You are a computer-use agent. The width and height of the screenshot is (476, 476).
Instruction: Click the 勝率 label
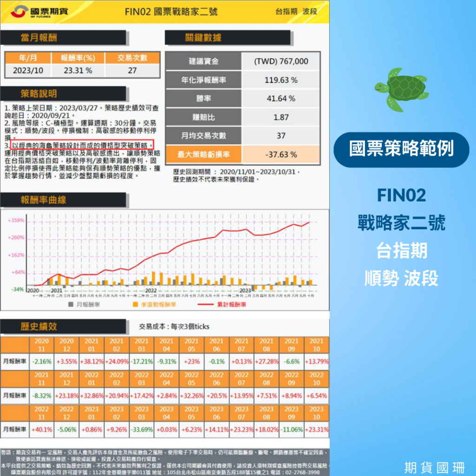click(x=204, y=99)
